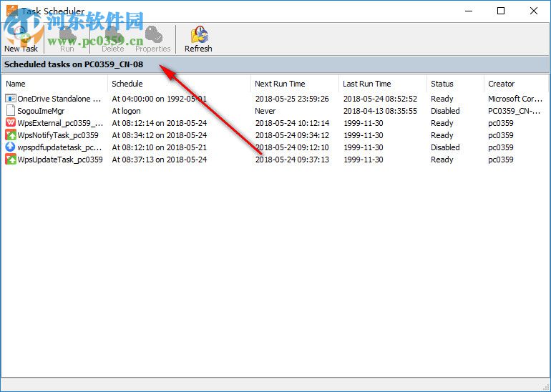Close the Task Scheduler window

[x=533, y=11]
